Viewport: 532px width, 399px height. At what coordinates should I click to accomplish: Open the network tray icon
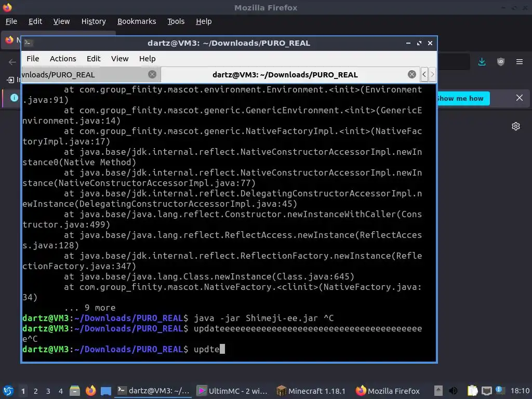[486, 391]
